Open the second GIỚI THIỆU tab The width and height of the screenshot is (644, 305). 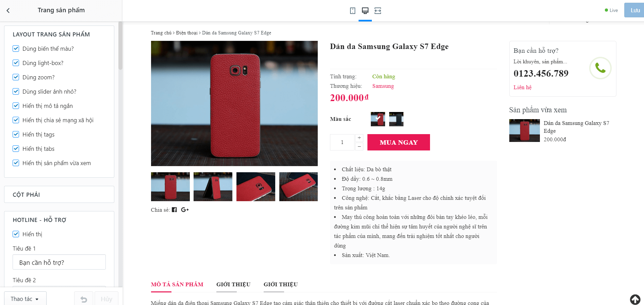point(281,285)
